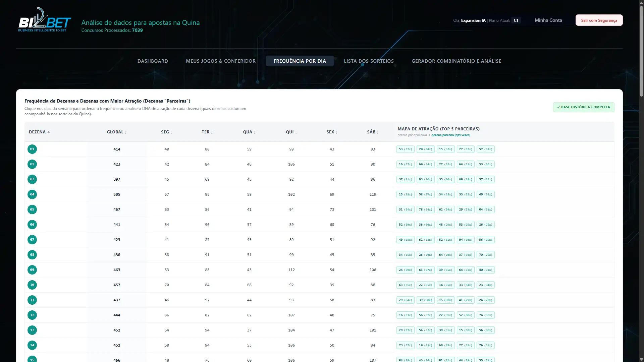The height and width of the screenshot is (362, 644).
Task: Click the dezena 10 circle badge
Action: [32, 285]
